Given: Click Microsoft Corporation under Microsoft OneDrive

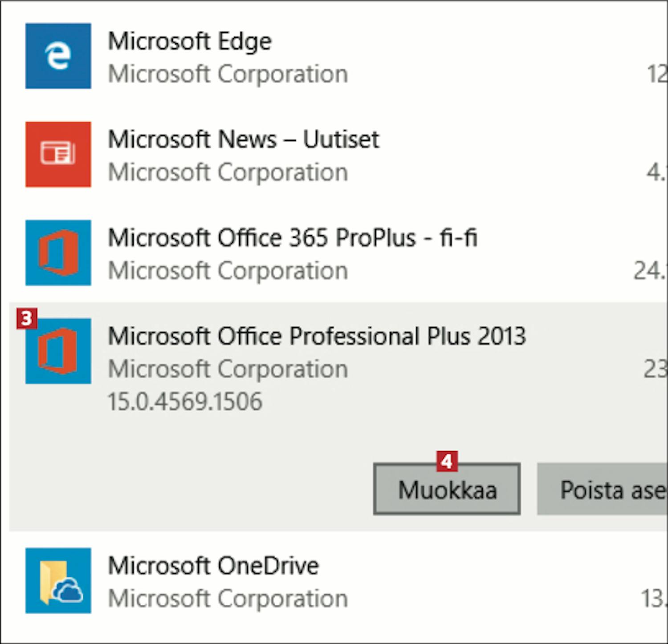Looking at the screenshot, I should click(228, 599).
